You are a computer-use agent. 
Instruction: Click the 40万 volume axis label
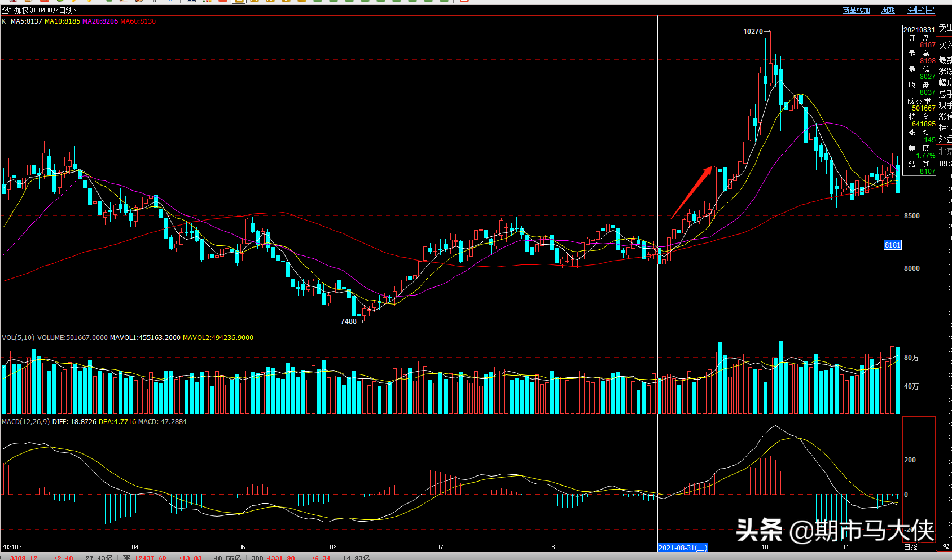(911, 386)
